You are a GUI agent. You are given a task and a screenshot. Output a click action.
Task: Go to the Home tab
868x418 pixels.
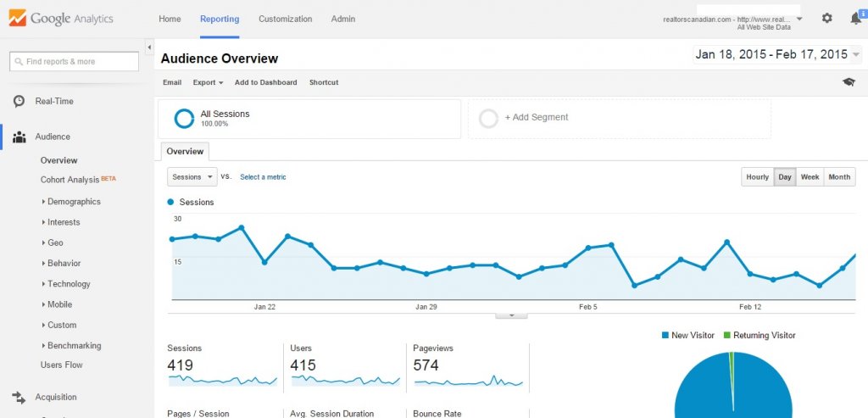pos(170,19)
